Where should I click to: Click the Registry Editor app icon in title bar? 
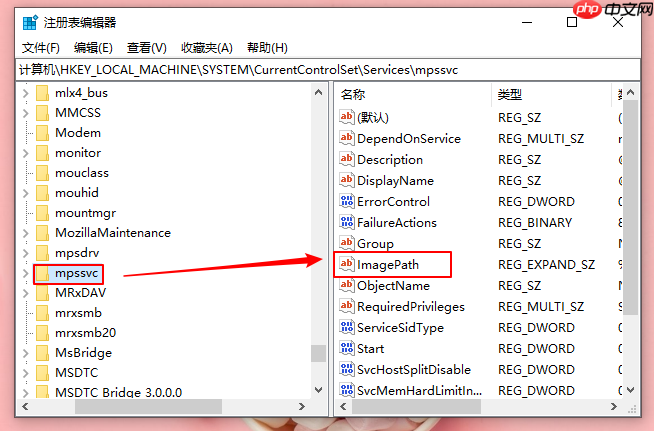[x=32, y=23]
